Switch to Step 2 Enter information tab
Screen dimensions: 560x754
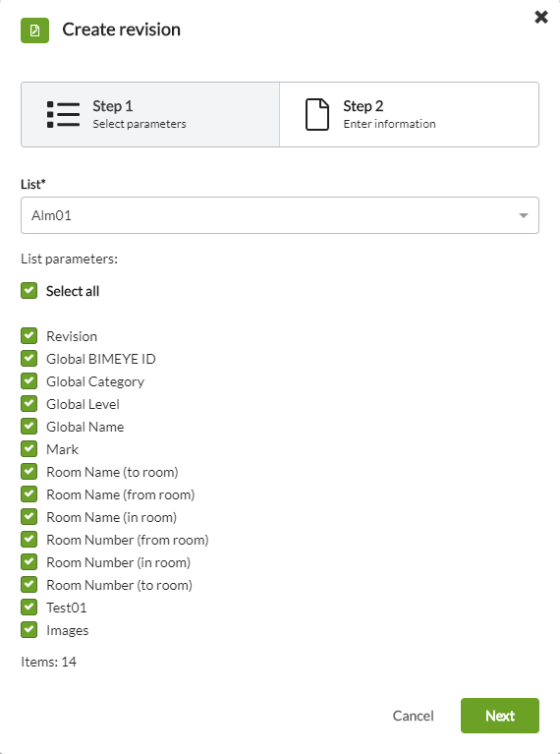tap(409, 114)
